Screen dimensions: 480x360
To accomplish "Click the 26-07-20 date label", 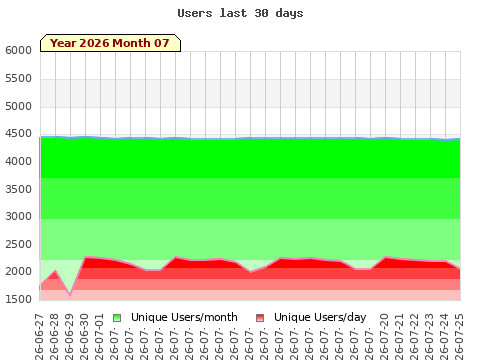I will (x=384, y=337).
